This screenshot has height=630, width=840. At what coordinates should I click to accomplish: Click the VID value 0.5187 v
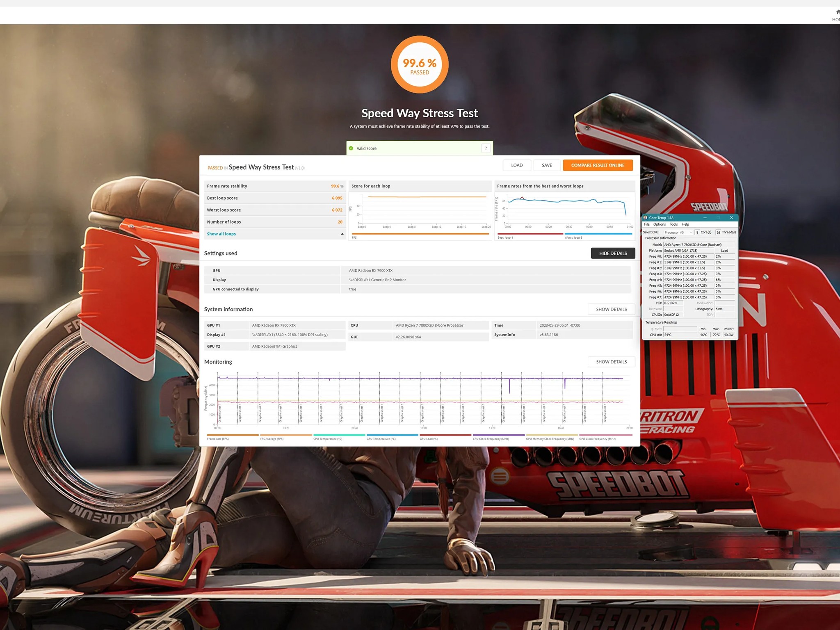pyautogui.click(x=673, y=303)
